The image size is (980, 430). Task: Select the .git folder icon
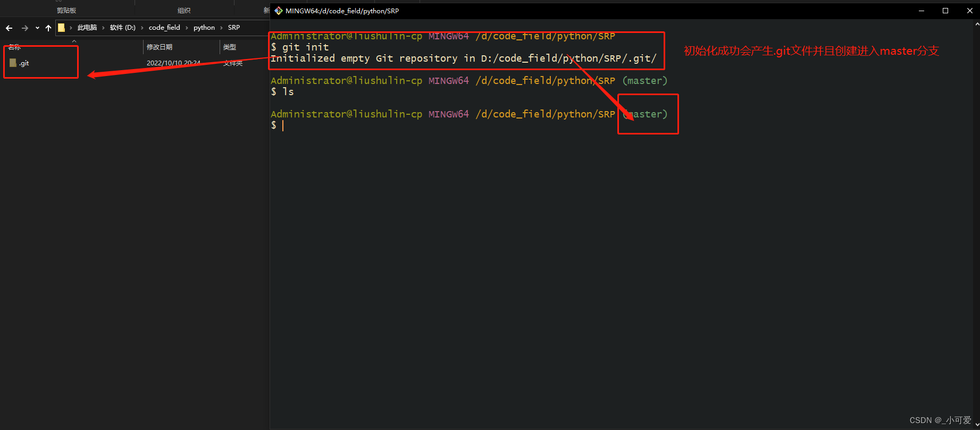pos(13,63)
